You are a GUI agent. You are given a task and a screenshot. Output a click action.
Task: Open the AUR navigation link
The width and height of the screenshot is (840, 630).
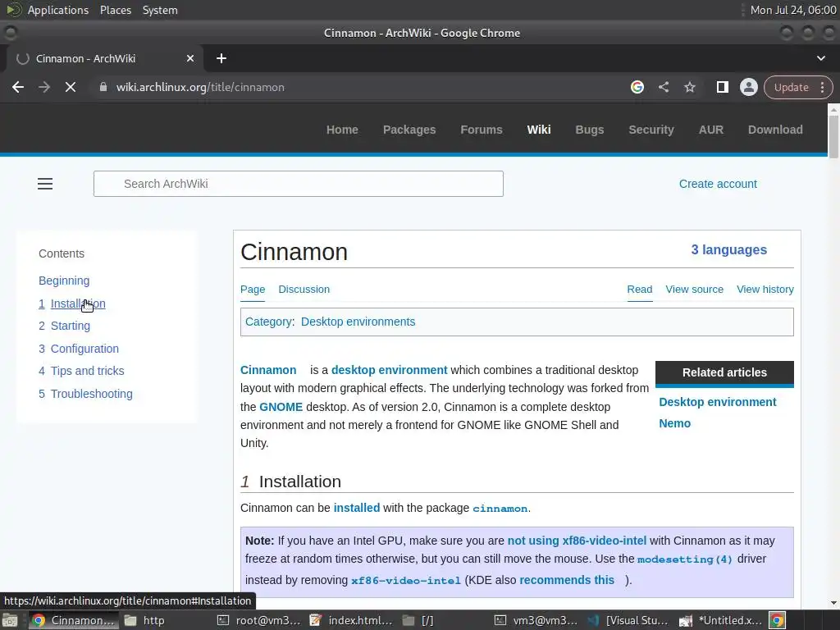tap(711, 130)
